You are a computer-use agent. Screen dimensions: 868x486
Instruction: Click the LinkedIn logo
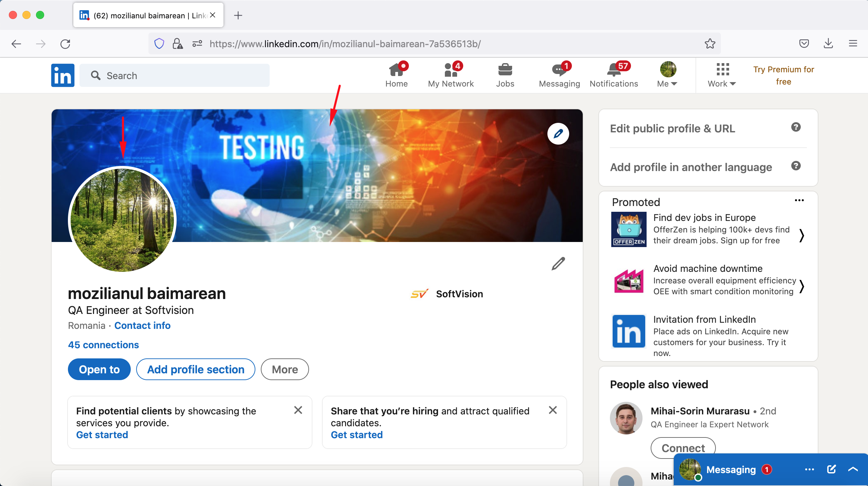point(62,75)
